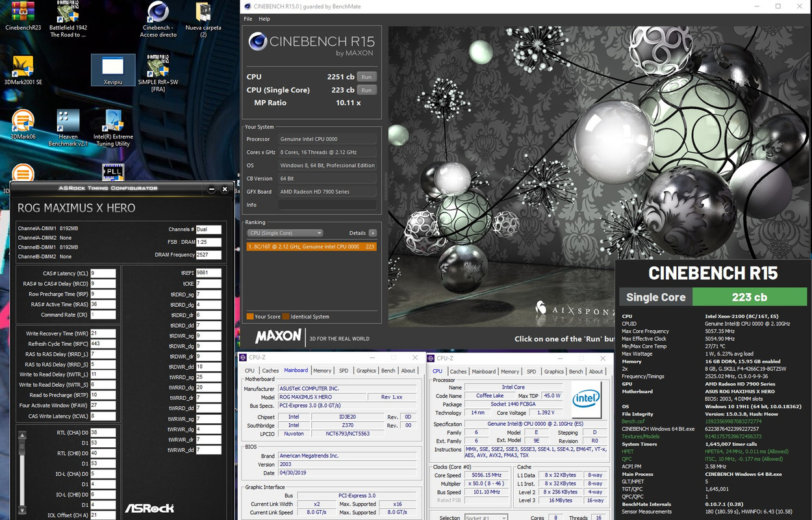
Task: Click the Refresh Cycle Time (tRFC) field
Action: (103, 344)
